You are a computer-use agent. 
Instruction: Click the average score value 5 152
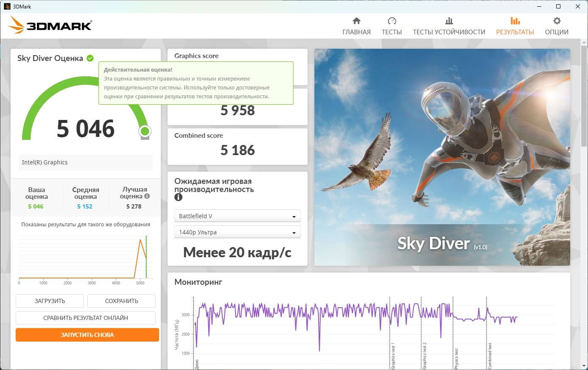(85, 206)
